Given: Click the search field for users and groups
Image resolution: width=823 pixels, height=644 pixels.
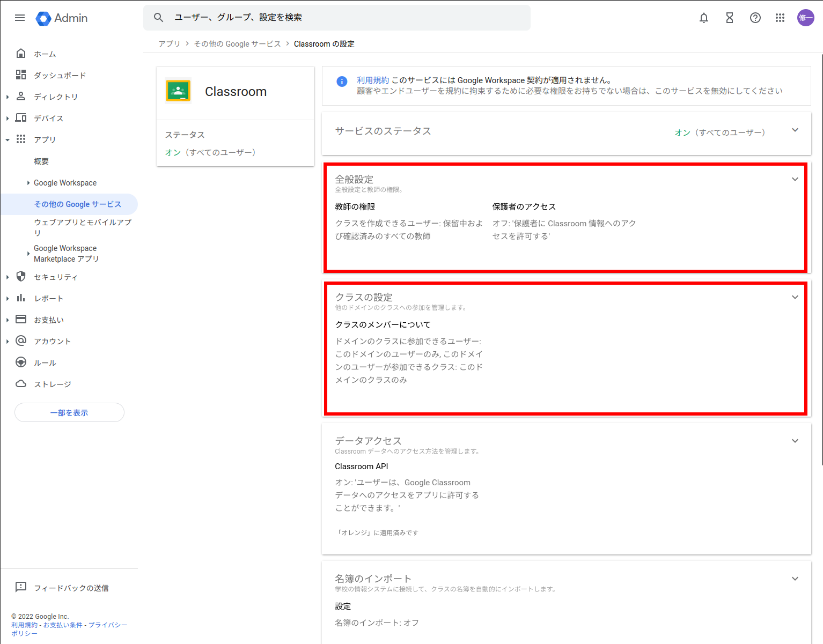Looking at the screenshot, I should [x=343, y=18].
